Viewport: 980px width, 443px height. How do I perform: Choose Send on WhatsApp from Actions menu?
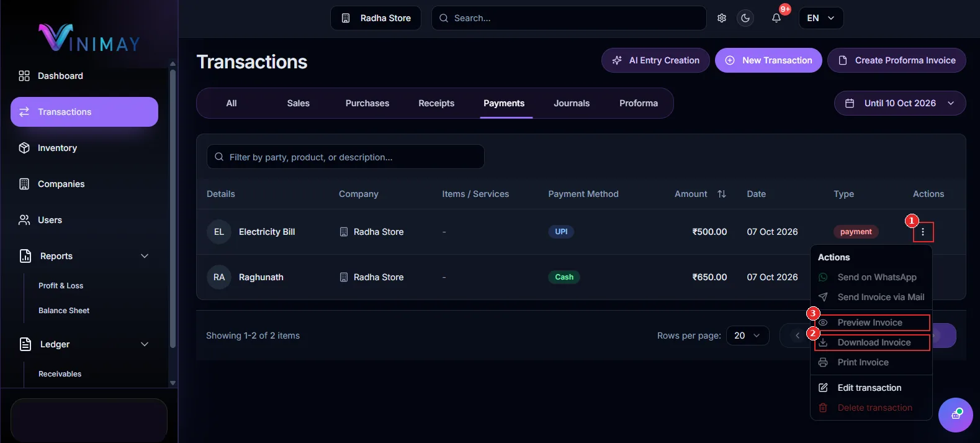(x=871, y=277)
